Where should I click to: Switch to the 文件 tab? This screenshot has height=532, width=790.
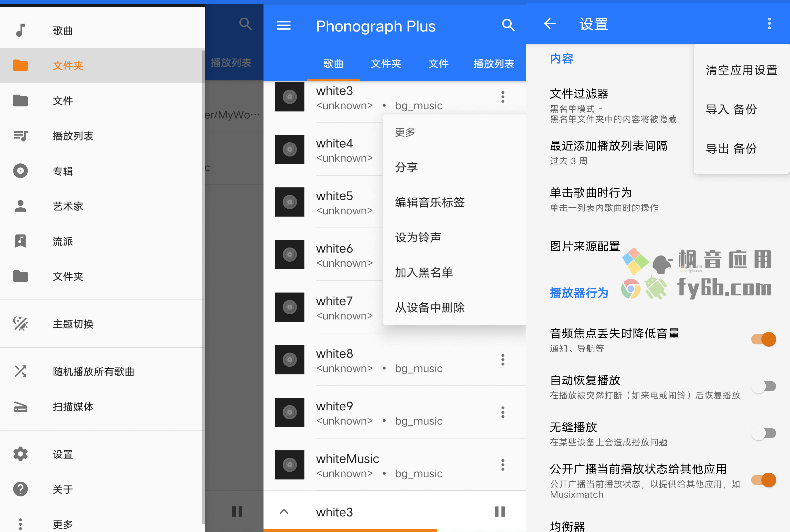click(x=439, y=64)
